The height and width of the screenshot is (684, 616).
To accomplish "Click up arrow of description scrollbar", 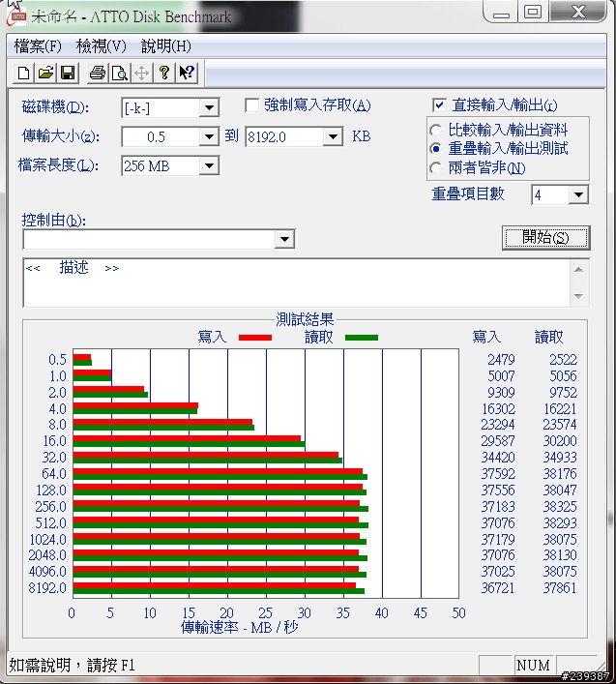I will pyautogui.click(x=579, y=270).
